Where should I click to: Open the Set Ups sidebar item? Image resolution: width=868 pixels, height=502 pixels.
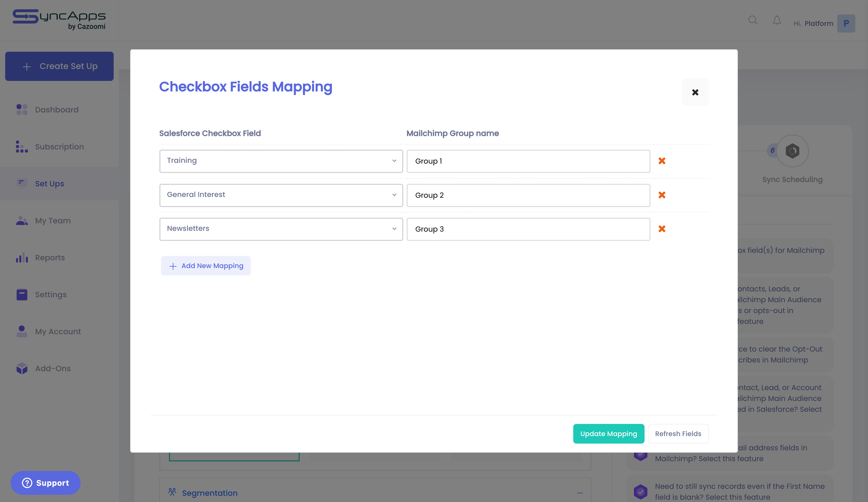coord(59,184)
